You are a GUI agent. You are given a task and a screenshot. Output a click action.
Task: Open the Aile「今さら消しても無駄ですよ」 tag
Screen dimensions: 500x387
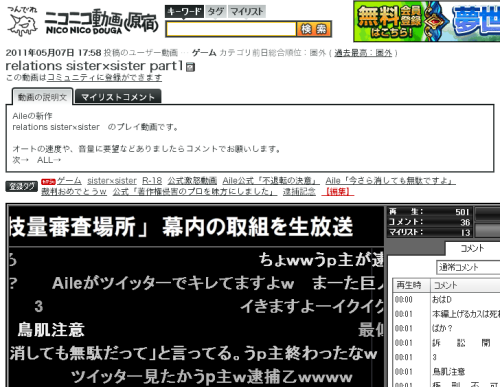tap(390, 181)
